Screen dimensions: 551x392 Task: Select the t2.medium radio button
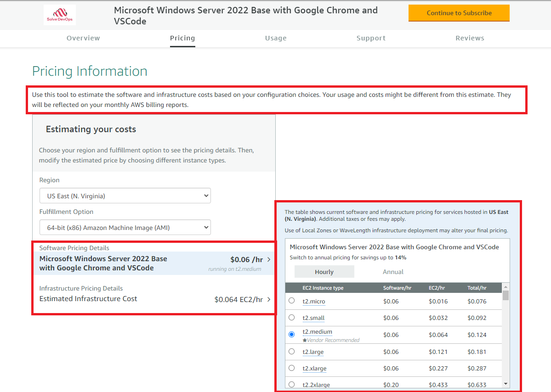(x=292, y=335)
